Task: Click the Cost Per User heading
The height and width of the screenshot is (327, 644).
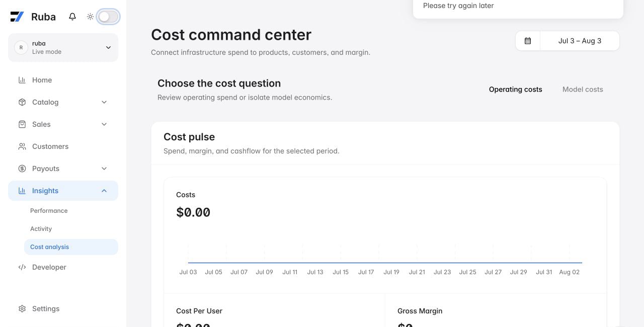Action: pos(199,311)
